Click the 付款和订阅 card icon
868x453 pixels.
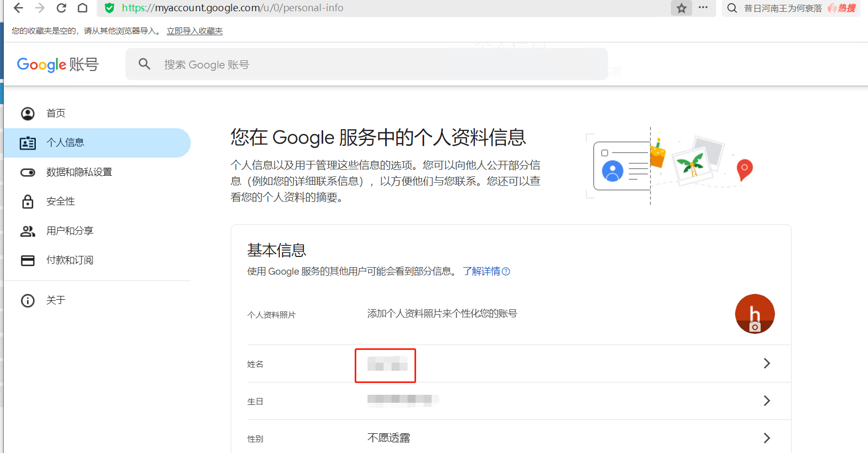click(28, 260)
